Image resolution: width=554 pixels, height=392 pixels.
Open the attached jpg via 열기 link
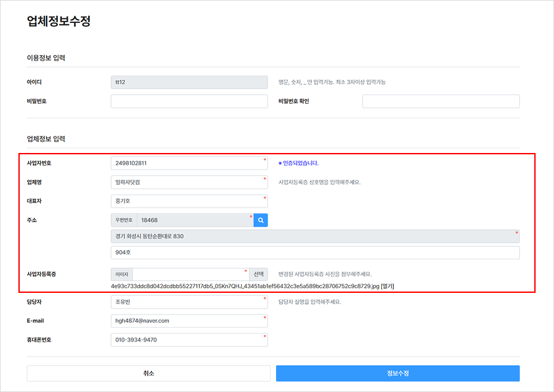click(387, 286)
